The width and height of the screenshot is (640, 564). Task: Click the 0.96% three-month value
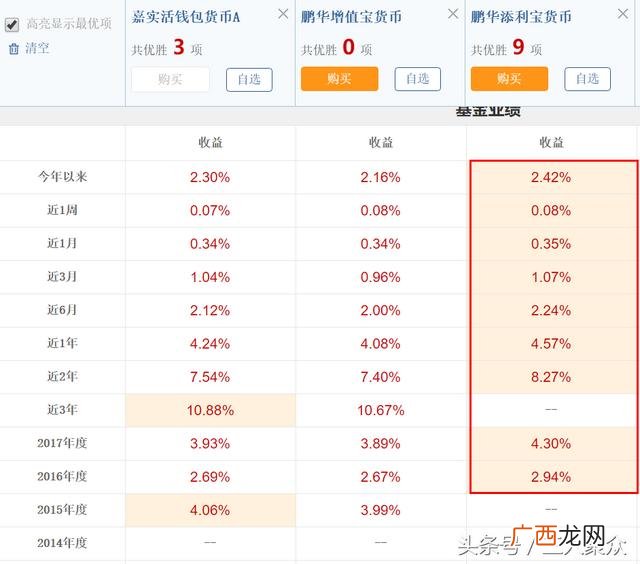click(x=380, y=277)
